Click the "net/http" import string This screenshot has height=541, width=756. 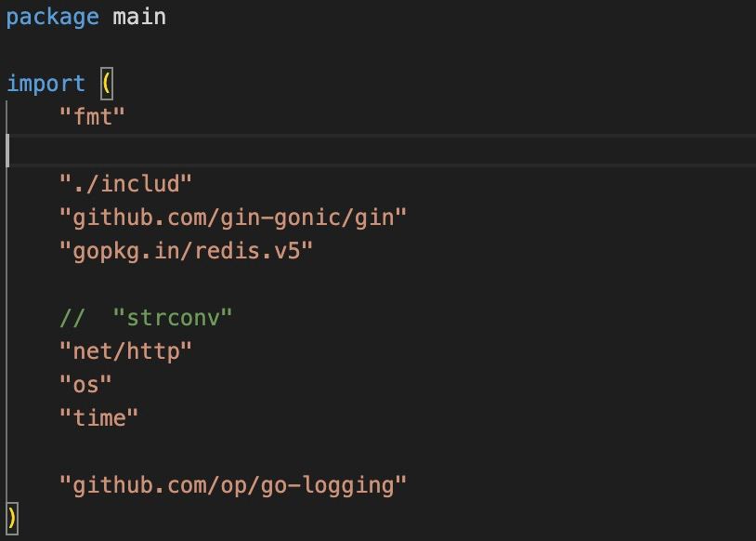point(125,350)
